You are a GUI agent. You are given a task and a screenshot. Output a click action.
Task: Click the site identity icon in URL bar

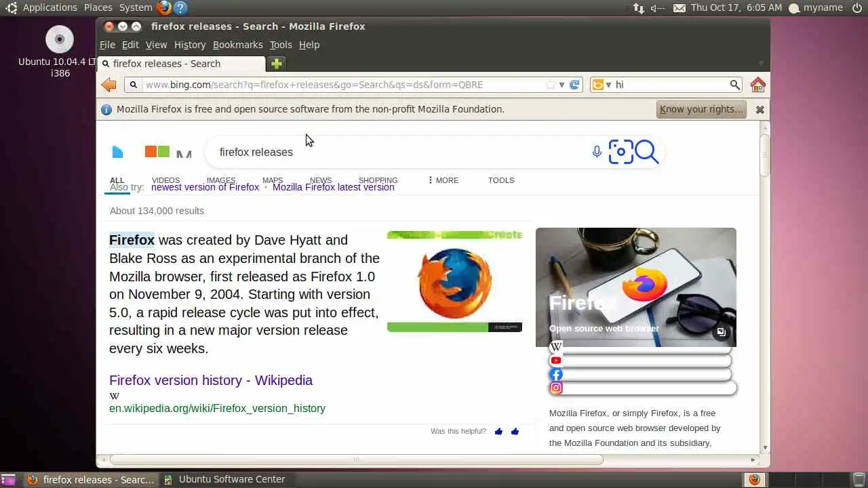coord(134,85)
